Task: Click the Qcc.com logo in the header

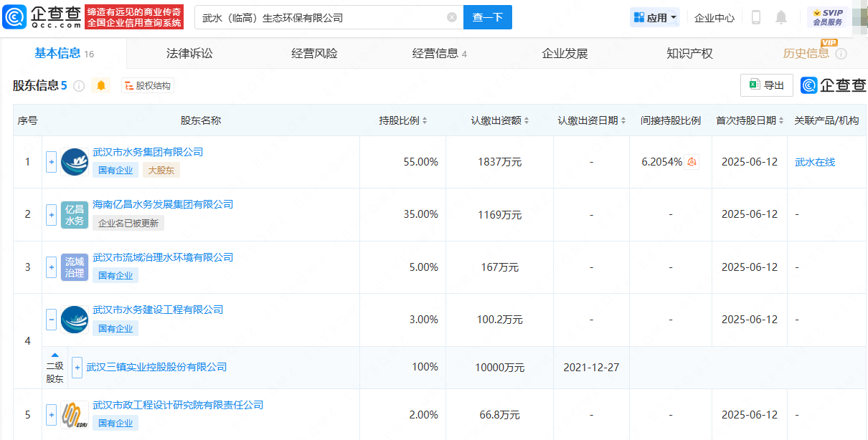Action: 42,16
